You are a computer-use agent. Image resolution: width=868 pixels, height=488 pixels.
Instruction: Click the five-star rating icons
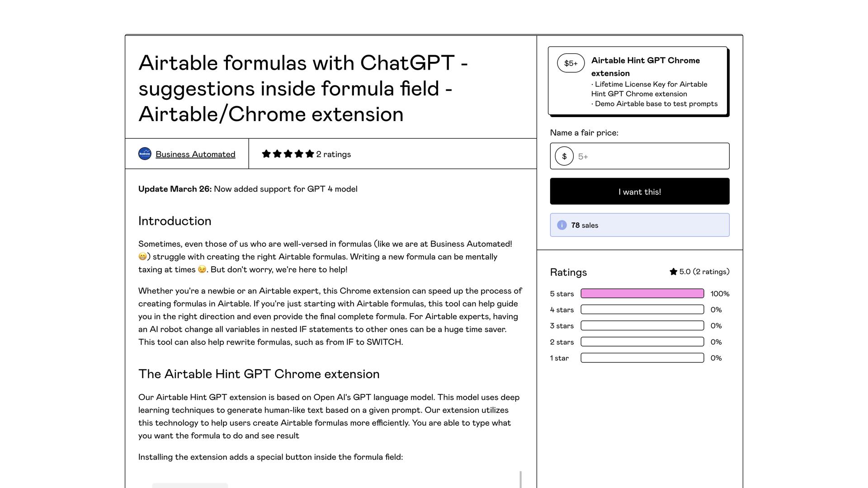pyautogui.click(x=288, y=154)
